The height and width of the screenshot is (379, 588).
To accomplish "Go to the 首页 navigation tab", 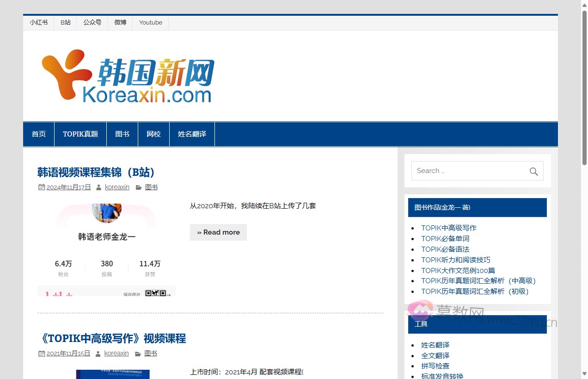I will click(39, 134).
